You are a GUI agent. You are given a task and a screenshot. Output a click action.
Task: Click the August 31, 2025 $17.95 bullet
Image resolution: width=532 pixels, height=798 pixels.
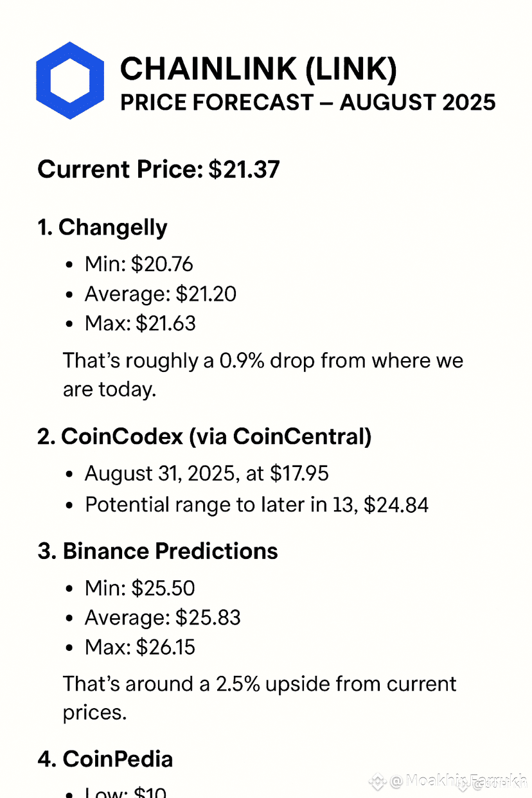click(x=206, y=474)
